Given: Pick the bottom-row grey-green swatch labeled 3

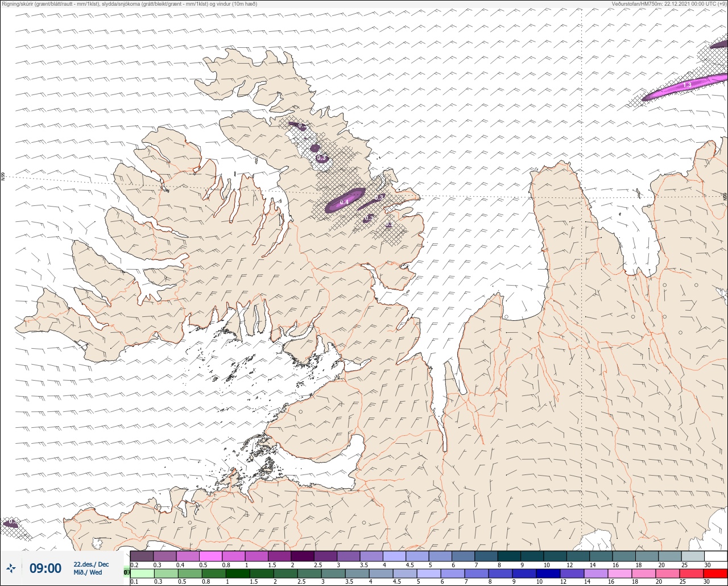Looking at the screenshot, I should pos(333,573).
